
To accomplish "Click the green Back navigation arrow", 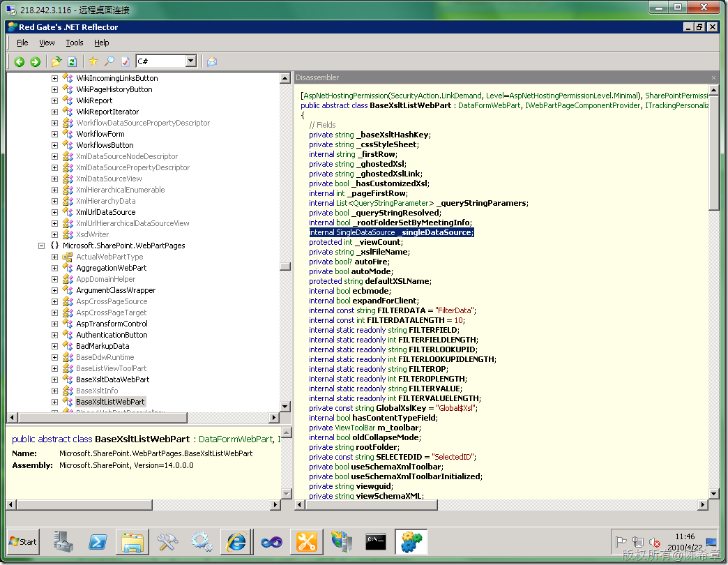I will coord(19,61).
